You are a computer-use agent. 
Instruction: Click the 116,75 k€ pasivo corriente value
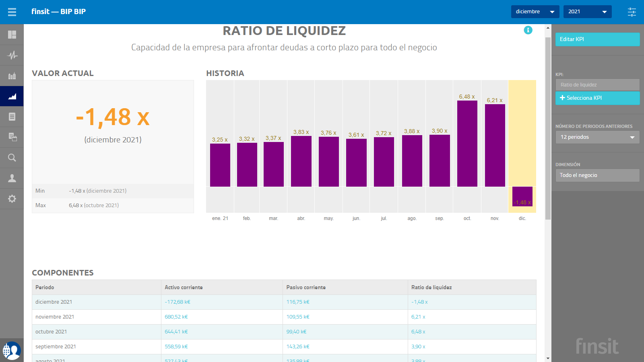pos(298,302)
